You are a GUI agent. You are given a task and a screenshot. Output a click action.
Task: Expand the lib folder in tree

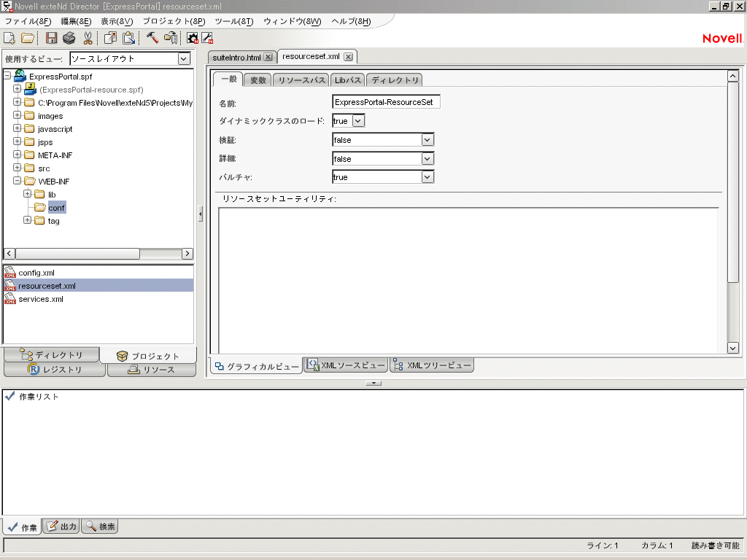28,195
